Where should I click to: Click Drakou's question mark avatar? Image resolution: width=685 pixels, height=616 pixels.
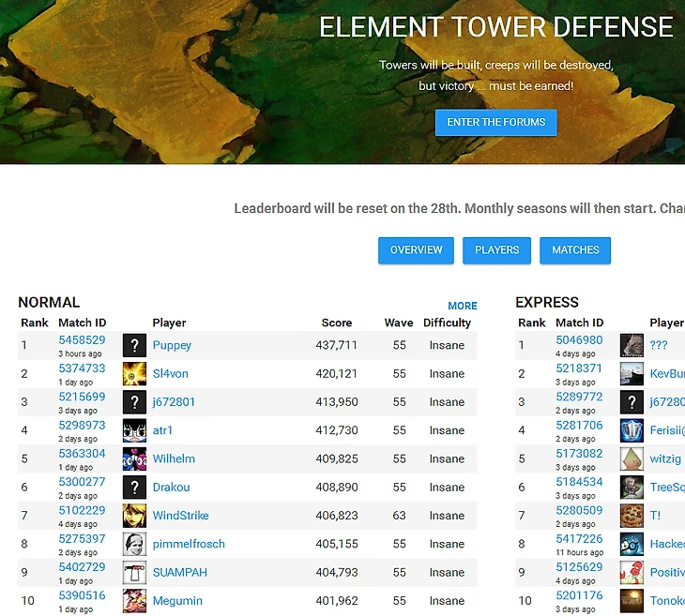(x=134, y=488)
